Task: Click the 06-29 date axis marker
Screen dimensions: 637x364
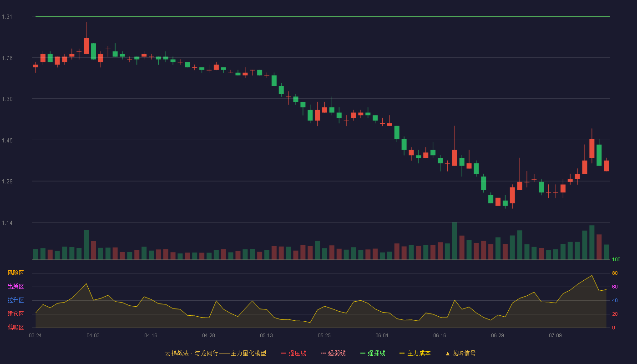Action: pyautogui.click(x=497, y=335)
